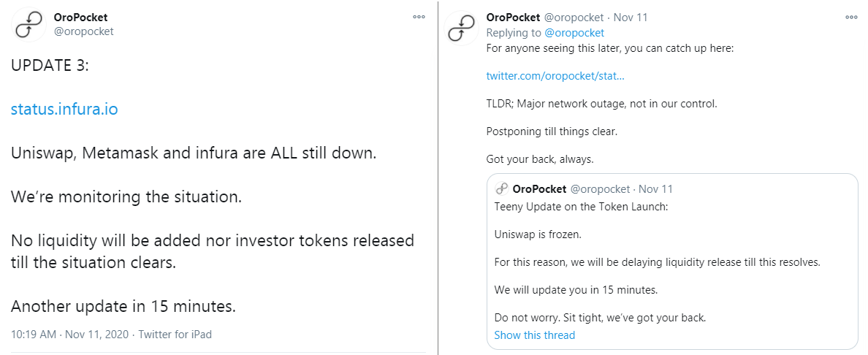
Task: Open OroPocket avatar on left tweet
Action: point(28,25)
